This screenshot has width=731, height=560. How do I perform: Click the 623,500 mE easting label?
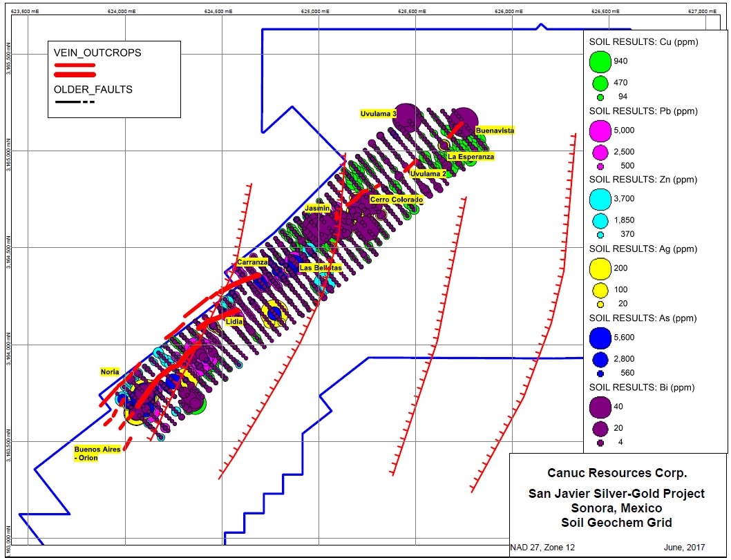25,11
